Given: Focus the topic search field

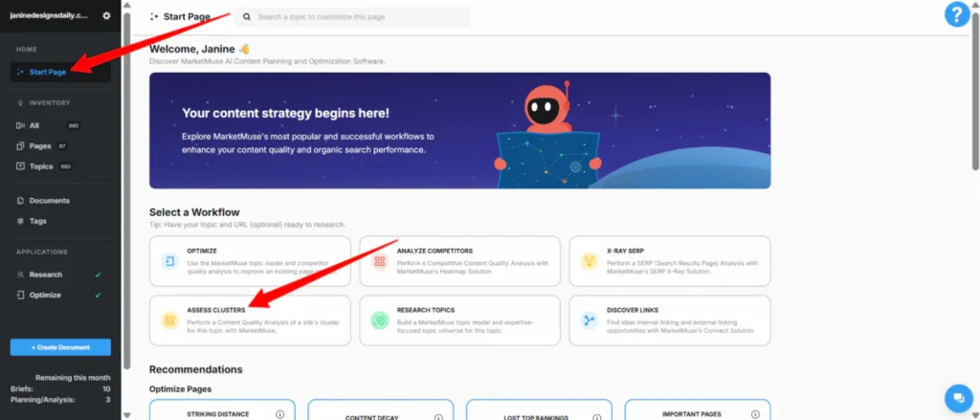Looking at the screenshot, I should (x=352, y=17).
